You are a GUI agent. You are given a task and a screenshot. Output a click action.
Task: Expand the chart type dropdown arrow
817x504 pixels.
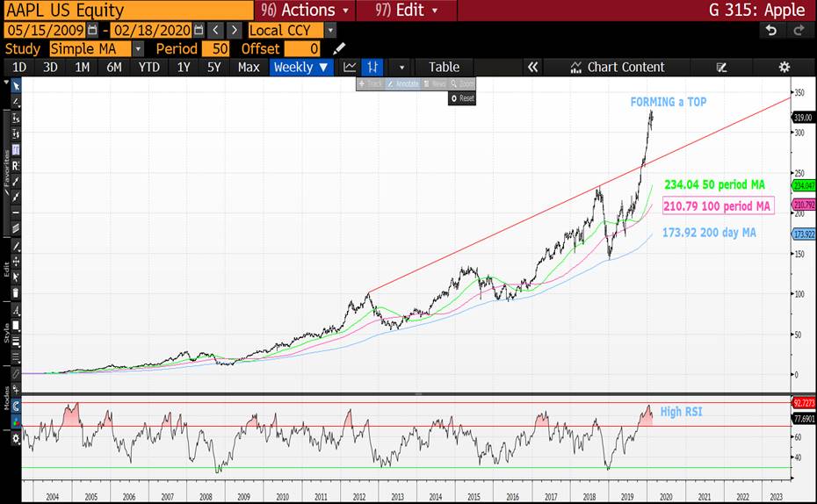401,67
